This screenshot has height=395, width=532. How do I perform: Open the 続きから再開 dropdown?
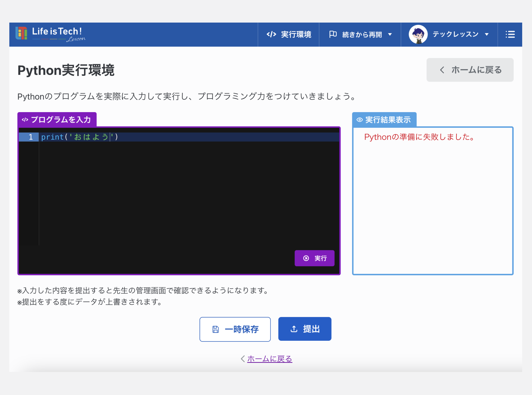tap(360, 34)
